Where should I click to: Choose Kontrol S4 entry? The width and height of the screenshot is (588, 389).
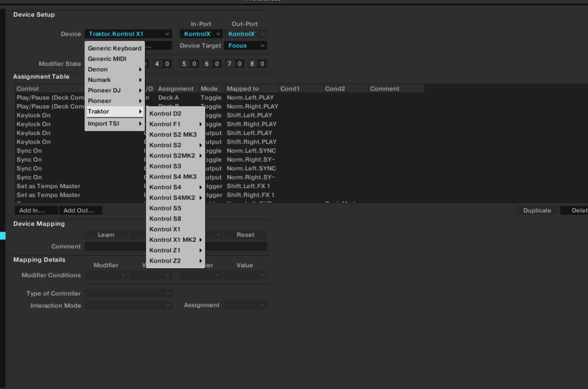[176, 187]
